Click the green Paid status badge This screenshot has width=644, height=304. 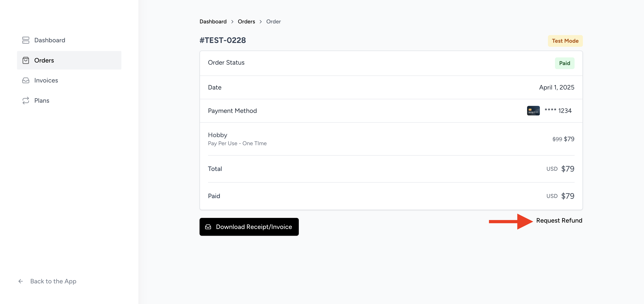(564, 63)
